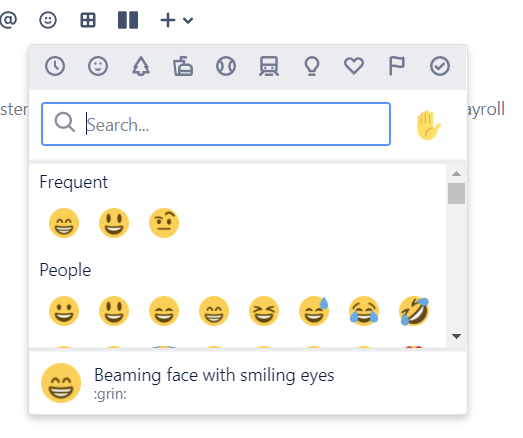Jump to Nature tree category
Screen dimensions: 523x438
tap(141, 66)
